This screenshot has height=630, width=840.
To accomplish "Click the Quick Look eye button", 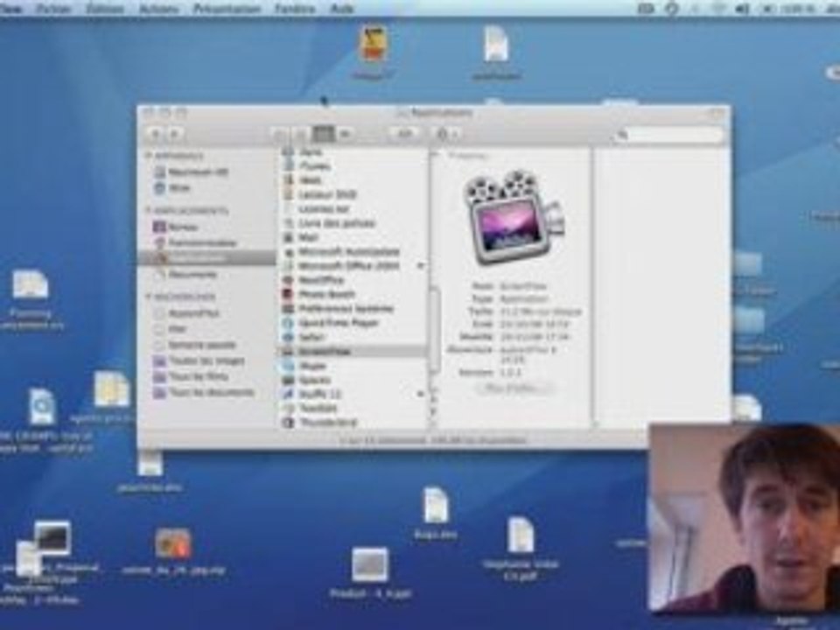I will pos(405,134).
